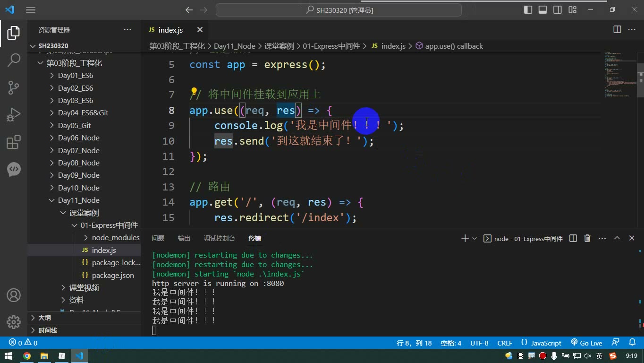Go back with the left arrow
Viewport: 644px width, 363px height.
189,10
